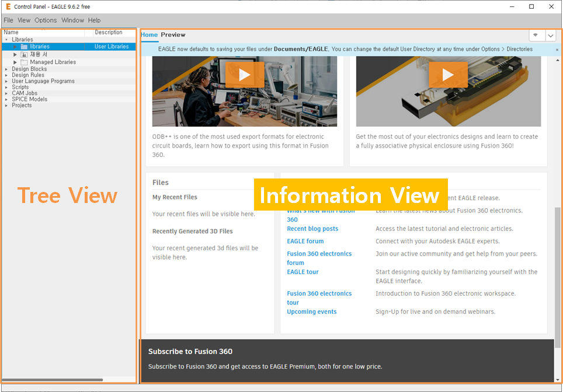This screenshot has height=392, width=563.
Task: Expand the Design Blocks node
Action: click(x=6, y=69)
